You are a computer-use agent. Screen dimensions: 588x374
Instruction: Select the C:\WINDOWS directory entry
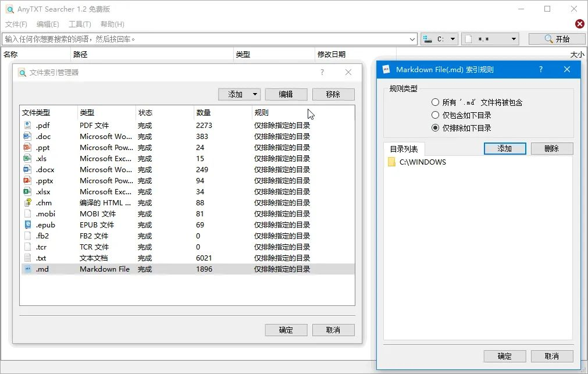(x=423, y=162)
